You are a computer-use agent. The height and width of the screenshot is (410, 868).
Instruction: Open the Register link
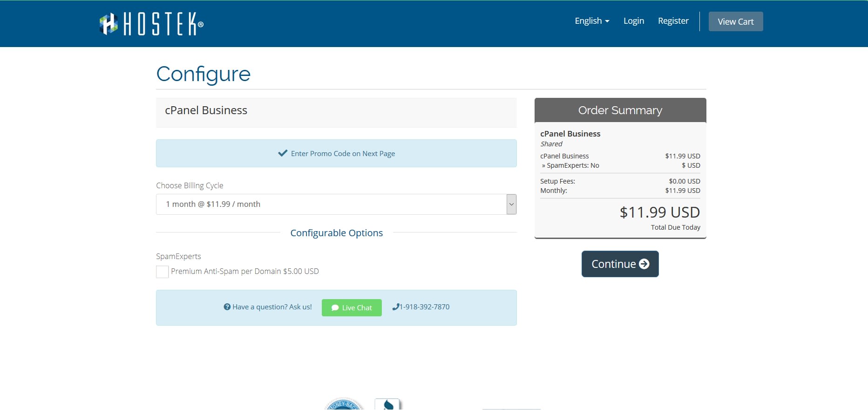673,21
